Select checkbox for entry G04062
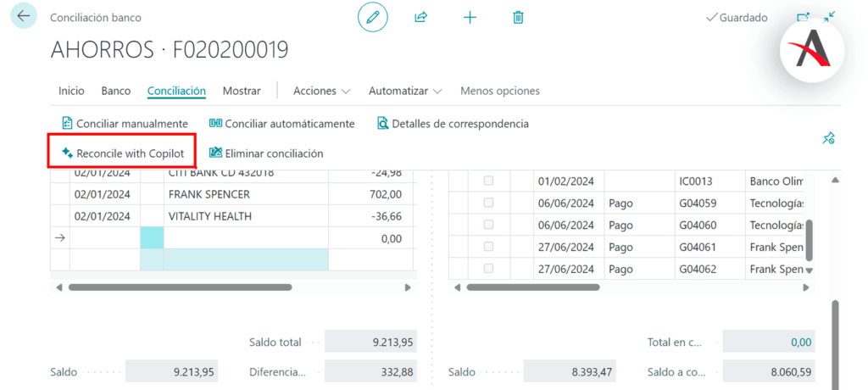Viewport: 868px width, 390px height. 488,269
